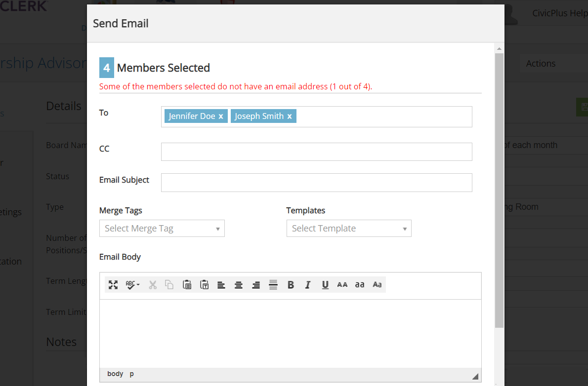Image resolution: width=588 pixels, height=386 pixels.
Task: Convert text to uppercase AA
Action: (342, 285)
